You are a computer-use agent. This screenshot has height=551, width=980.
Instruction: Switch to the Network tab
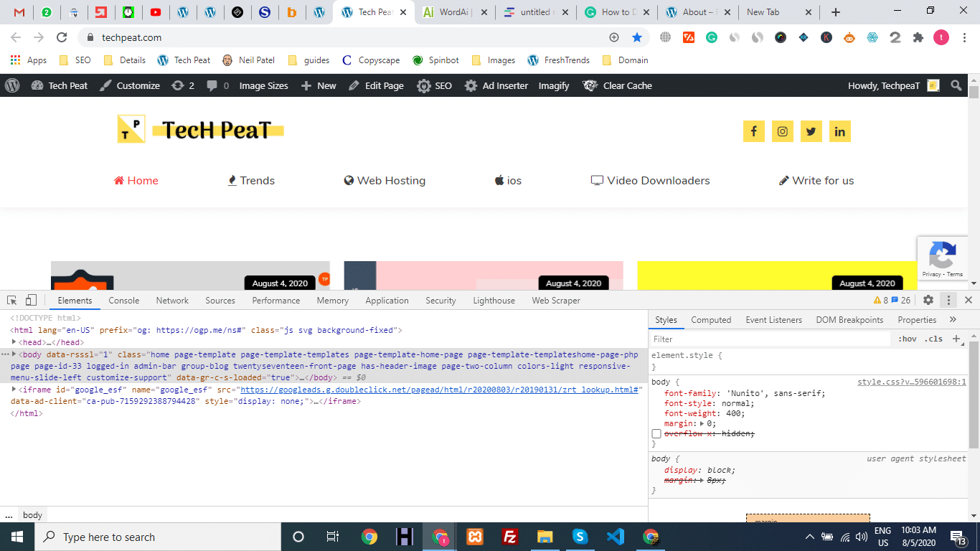pyautogui.click(x=172, y=300)
